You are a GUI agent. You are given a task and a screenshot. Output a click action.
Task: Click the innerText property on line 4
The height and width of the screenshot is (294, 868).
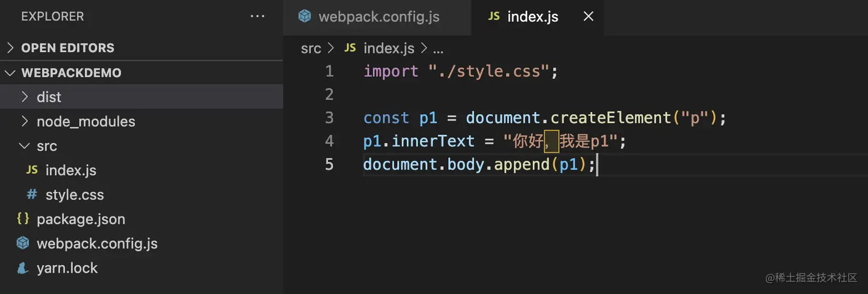pos(433,141)
